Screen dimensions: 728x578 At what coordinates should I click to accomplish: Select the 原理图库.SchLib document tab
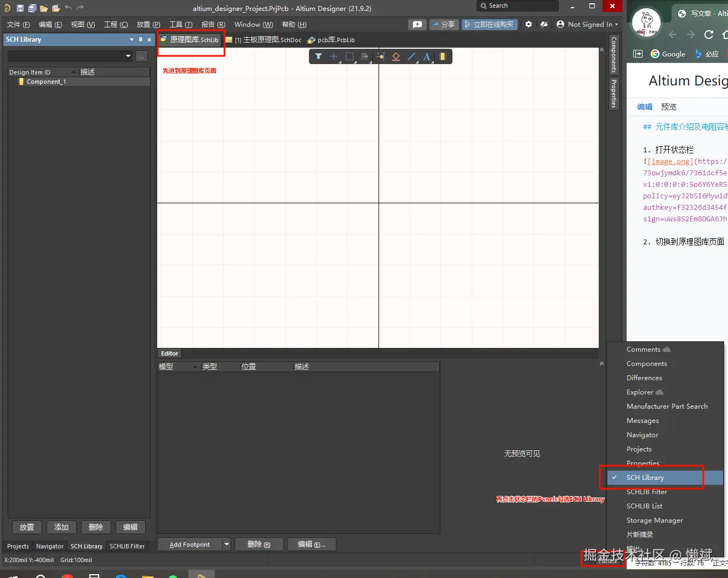tap(190, 39)
